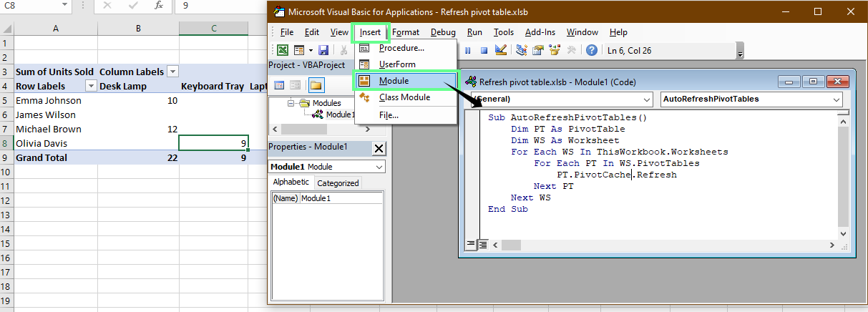The image size is (868, 312).
Task: Click the Reset (stop) button in the toolbar
Action: point(484,50)
